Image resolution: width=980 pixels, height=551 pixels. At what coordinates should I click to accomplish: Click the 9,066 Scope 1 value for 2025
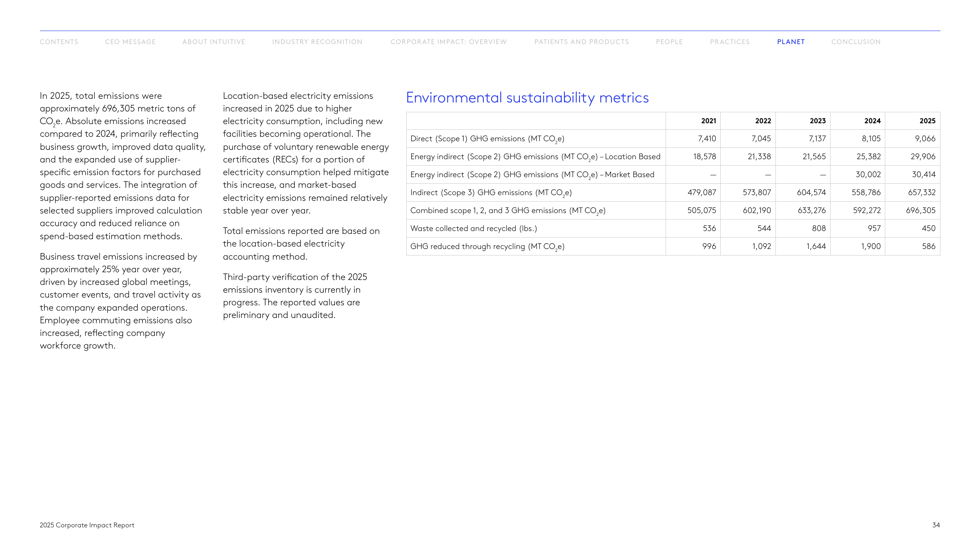click(x=925, y=139)
